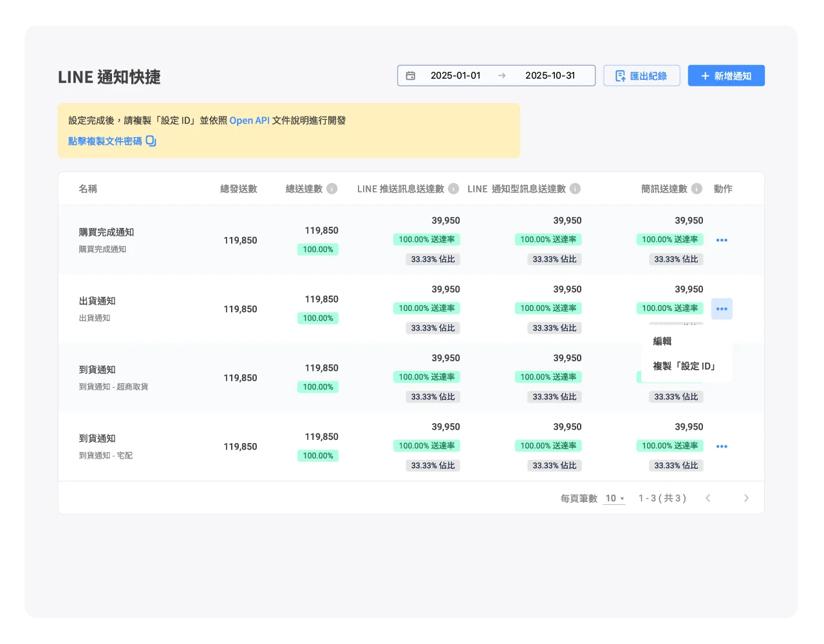Select 複製「設定 ID」 from the context menu
The width and height of the screenshot is (824, 644).
click(684, 365)
